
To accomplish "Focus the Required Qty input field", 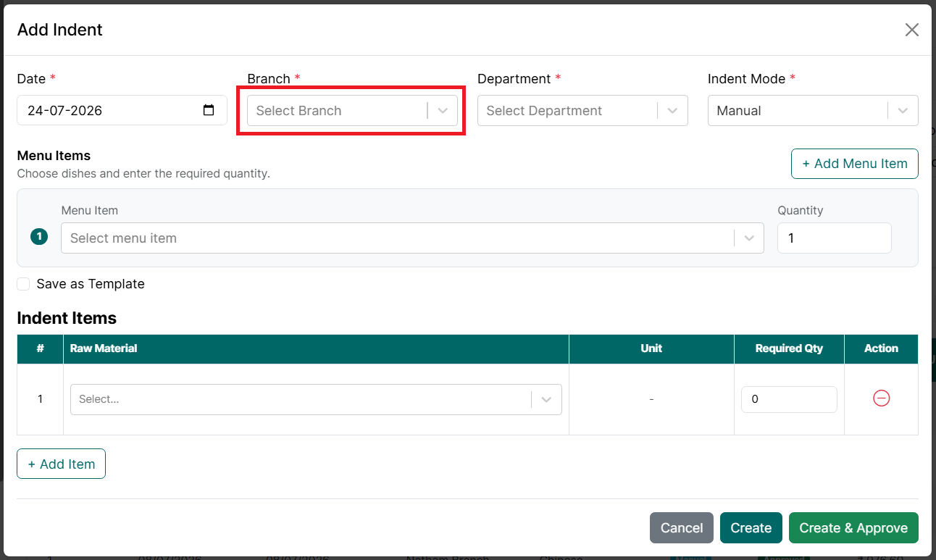I will (789, 399).
